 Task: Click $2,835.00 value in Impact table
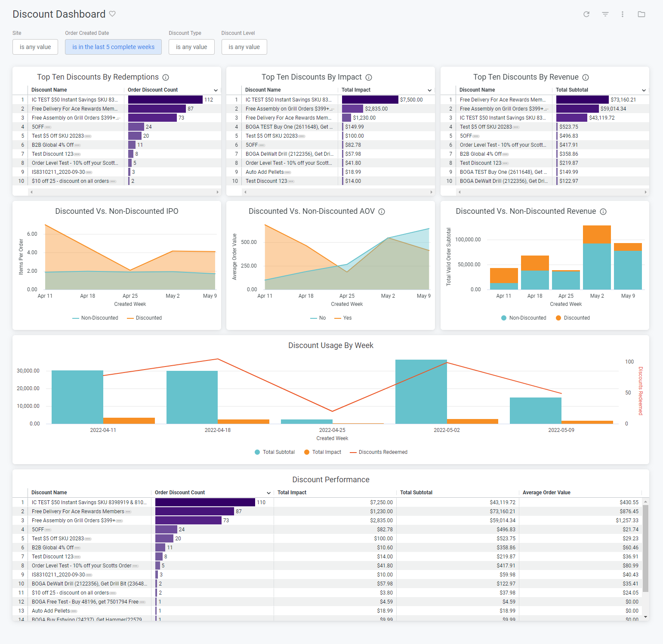(x=376, y=109)
